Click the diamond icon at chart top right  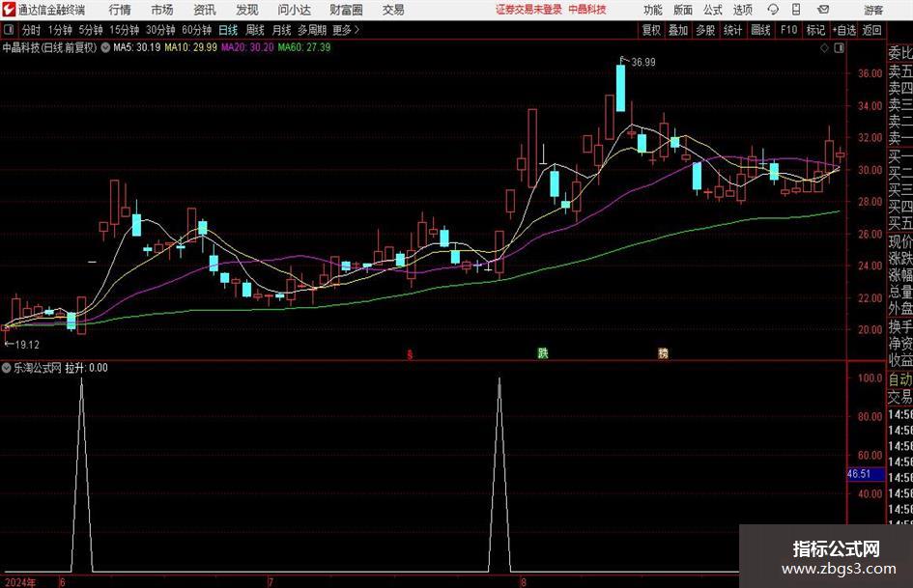point(824,48)
